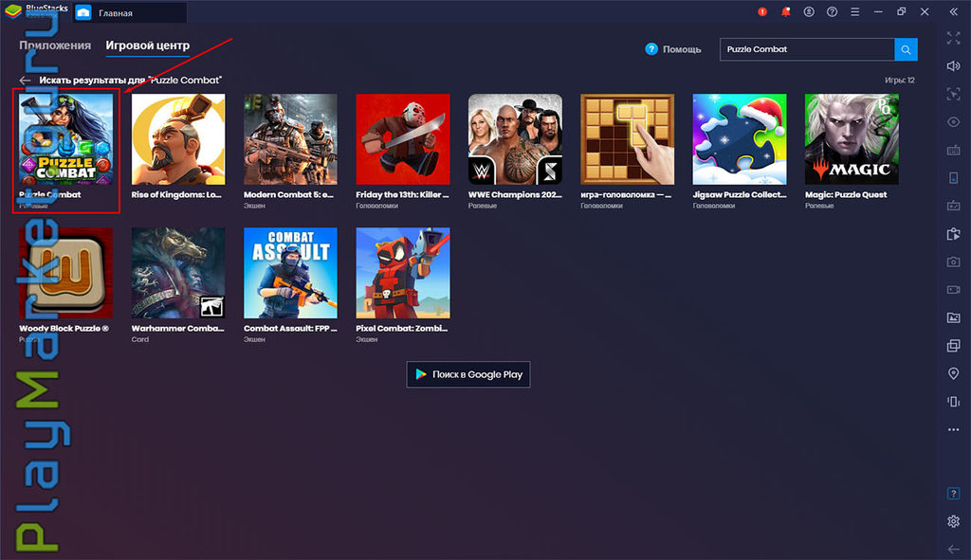Click Поиск в Google Play button
Screen dimensions: 971x560
(x=468, y=374)
